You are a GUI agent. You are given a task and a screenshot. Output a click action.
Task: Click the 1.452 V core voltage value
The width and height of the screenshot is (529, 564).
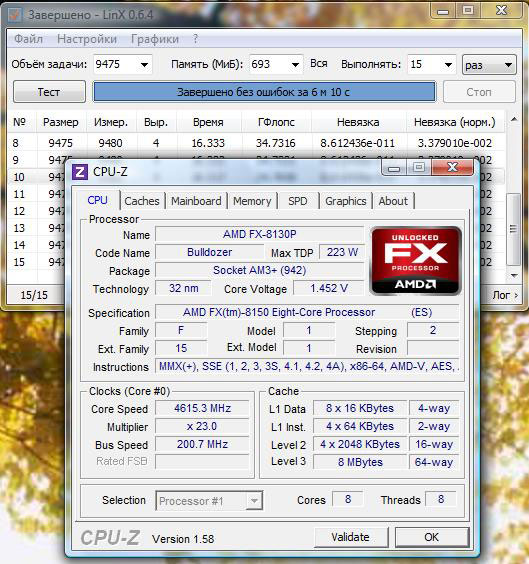coord(329,288)
